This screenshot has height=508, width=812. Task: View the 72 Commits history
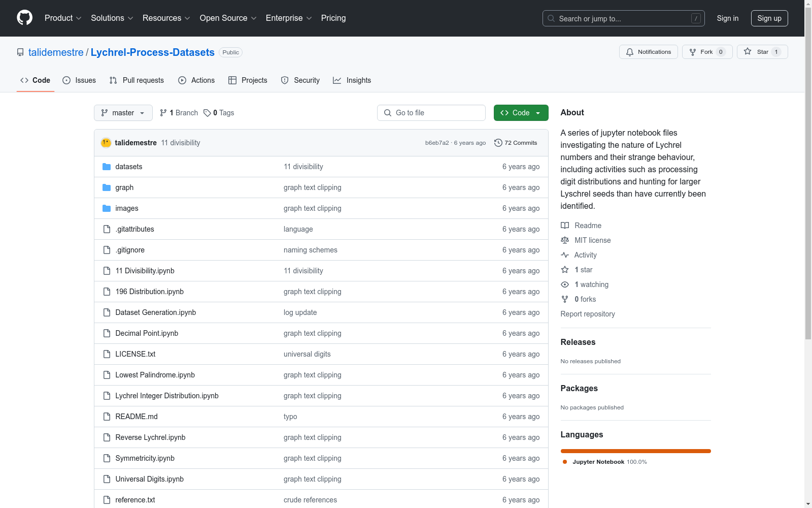click(x=516, y=143)
